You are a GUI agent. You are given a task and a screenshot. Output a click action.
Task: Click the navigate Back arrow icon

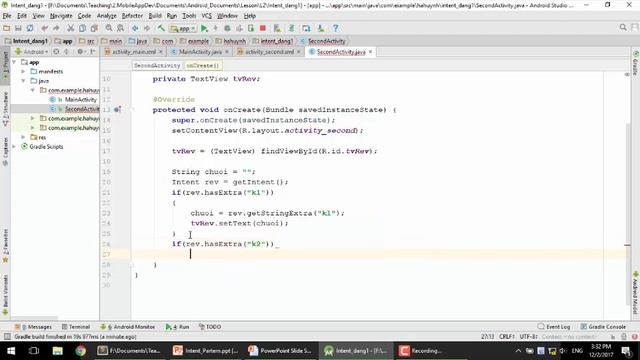click(135, 28)
